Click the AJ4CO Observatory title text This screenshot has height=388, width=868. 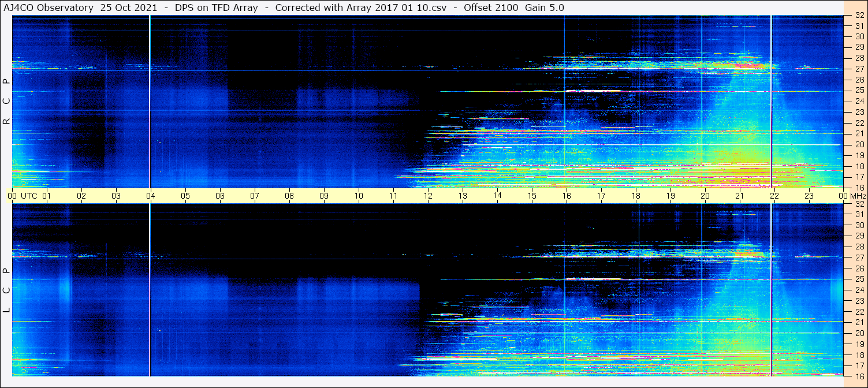[47, 8]
